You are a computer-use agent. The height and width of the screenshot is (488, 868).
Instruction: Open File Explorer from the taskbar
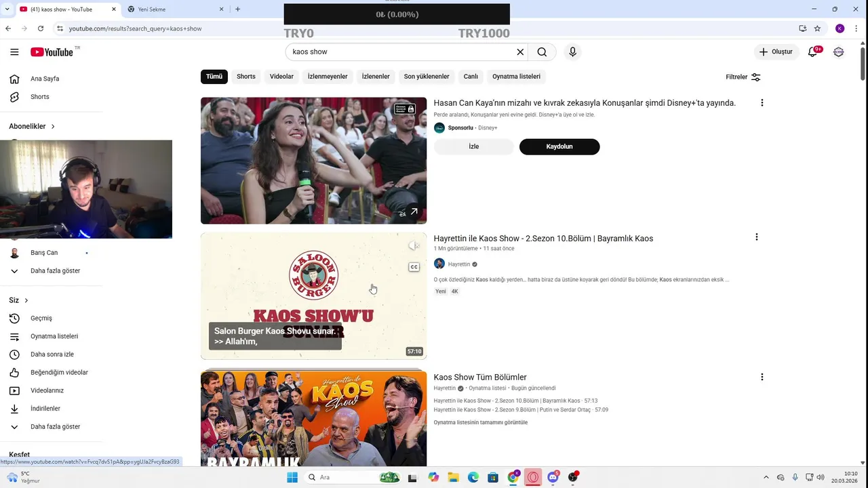(453, 477)
